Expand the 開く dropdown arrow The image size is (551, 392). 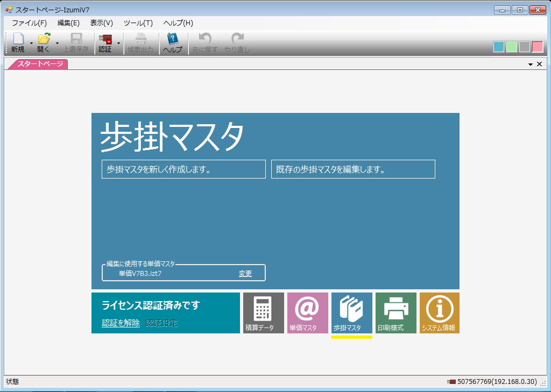(x=57, y=43)
